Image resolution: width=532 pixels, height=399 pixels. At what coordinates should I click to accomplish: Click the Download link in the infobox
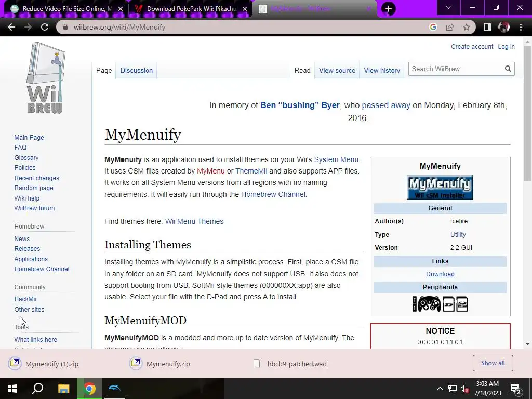click(440, 274)
